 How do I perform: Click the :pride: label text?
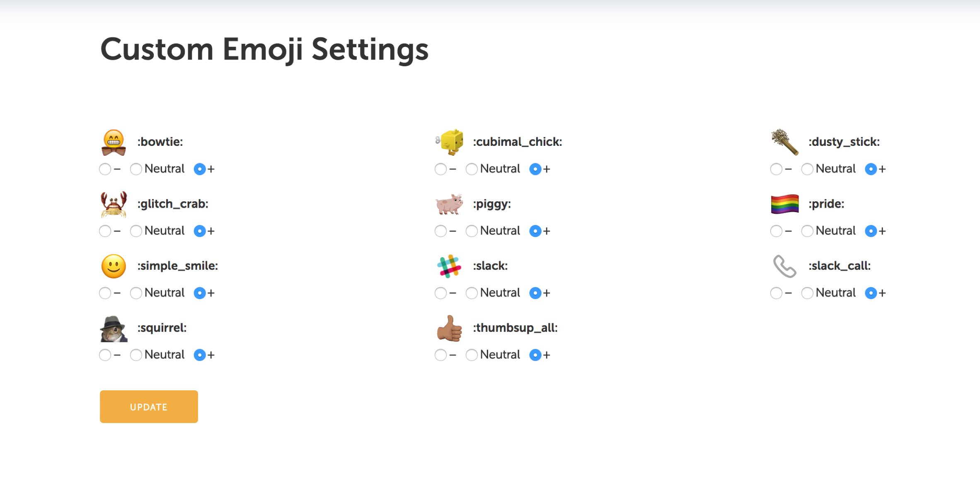(x=826, y=204)
